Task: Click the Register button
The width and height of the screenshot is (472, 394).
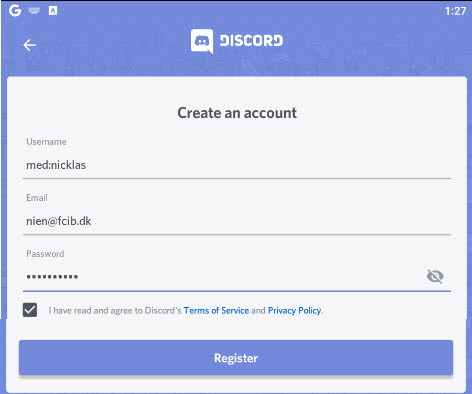Action: (236, 358)
